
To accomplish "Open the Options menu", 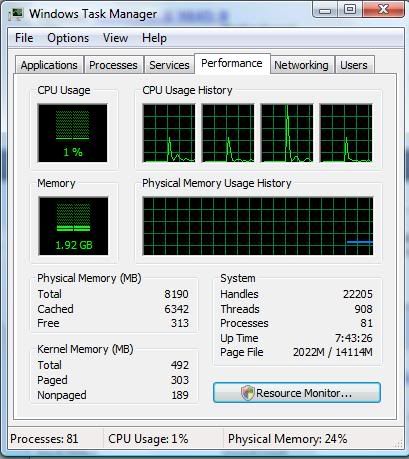I will (x=68, y=38).
